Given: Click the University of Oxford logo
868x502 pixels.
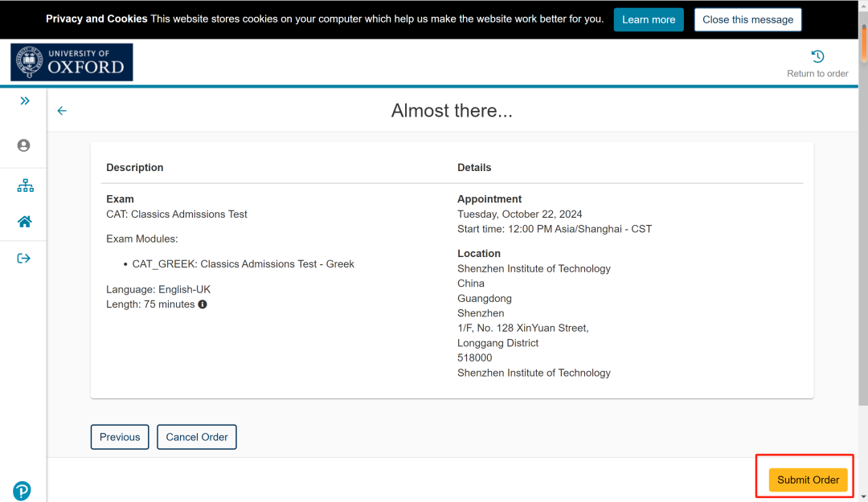Looking at the screenshot, I should pos(72,63).
